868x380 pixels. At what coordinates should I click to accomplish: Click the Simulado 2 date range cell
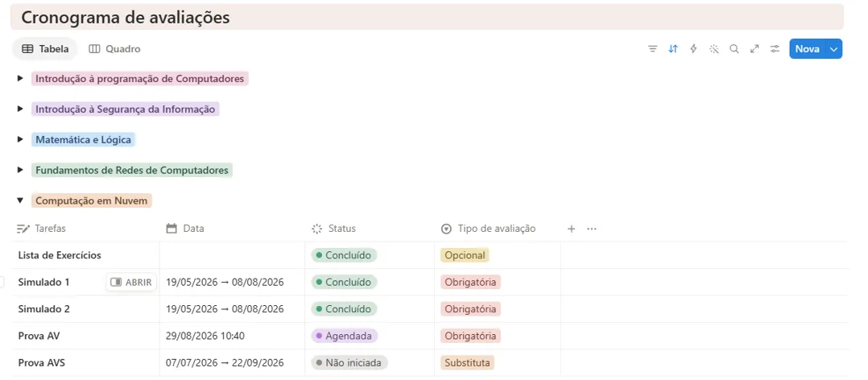click(232, 308)
